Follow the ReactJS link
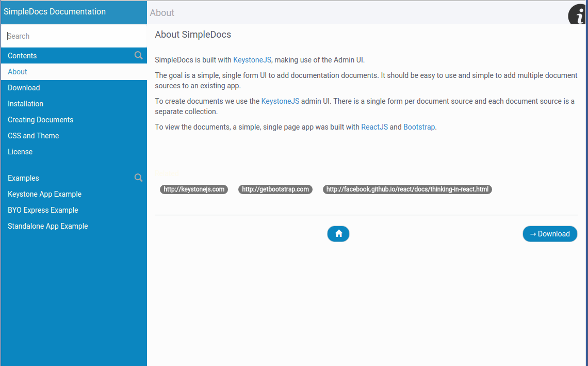This screenshot has height=366, width=588. 374,127
